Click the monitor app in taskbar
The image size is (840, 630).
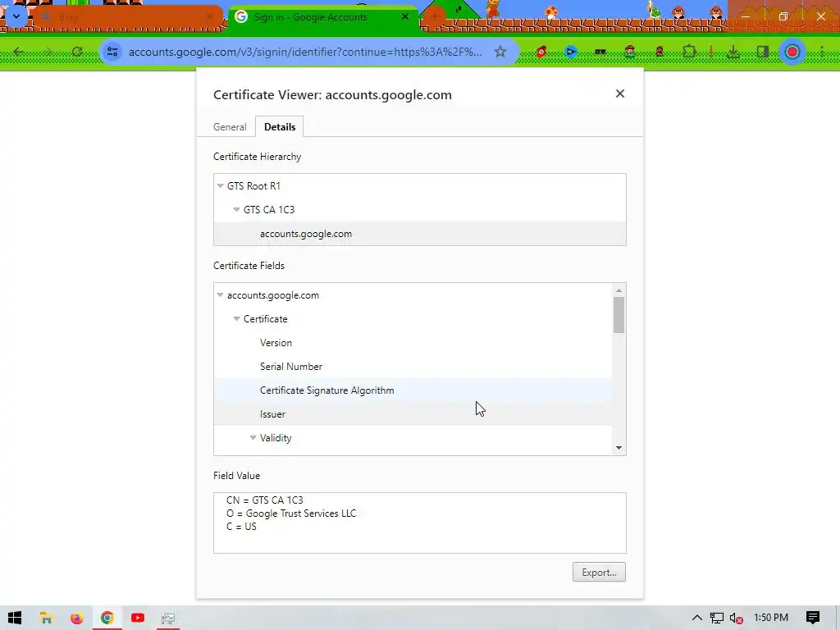click(168, 619)
